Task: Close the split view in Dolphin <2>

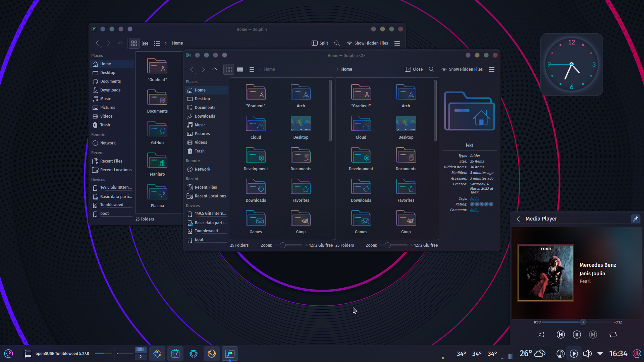Action: click(414, 69)
